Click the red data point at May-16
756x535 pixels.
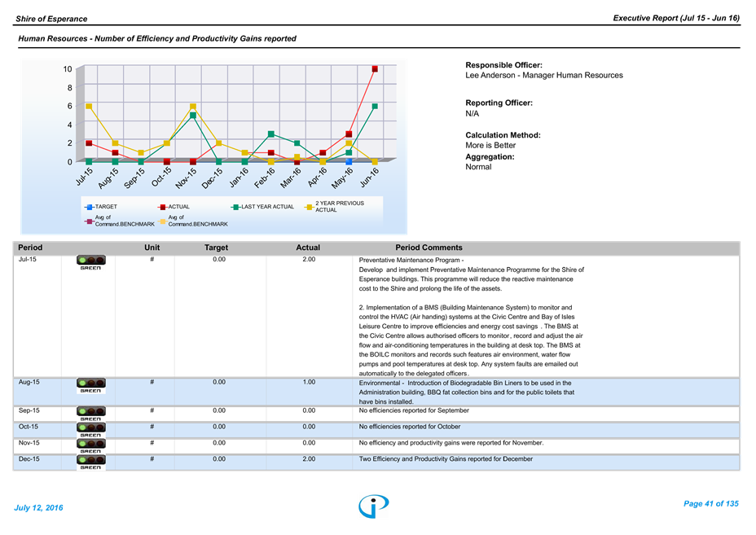349,134
